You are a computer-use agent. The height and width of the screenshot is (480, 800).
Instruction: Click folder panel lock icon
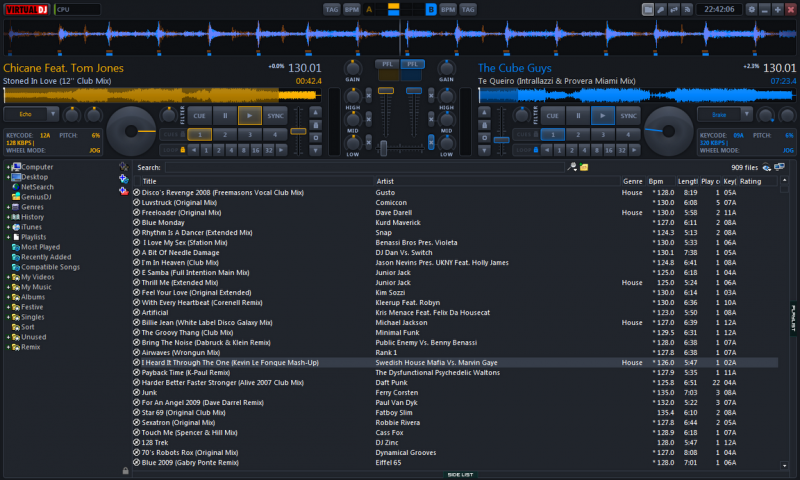pyautogui.click(x=126, y=471)
